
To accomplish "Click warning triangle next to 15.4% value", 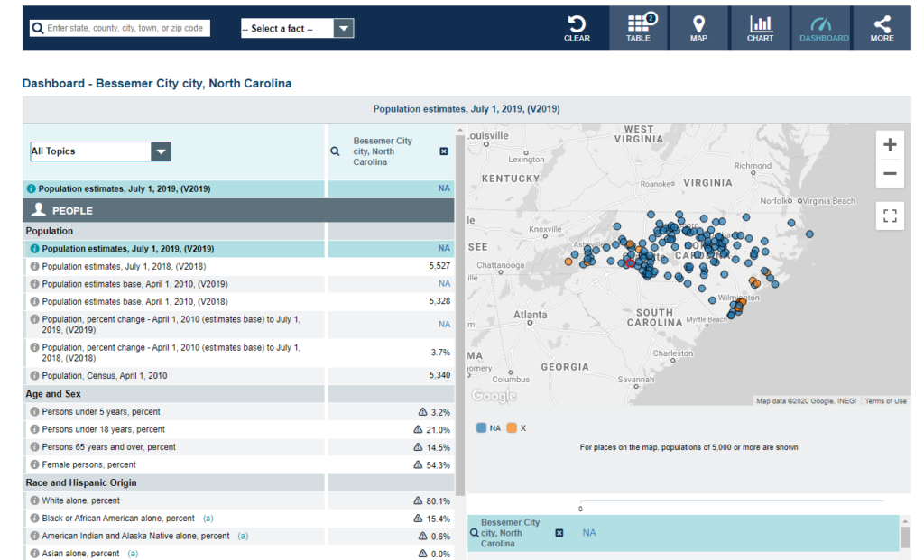I will (x=418, y=519).
